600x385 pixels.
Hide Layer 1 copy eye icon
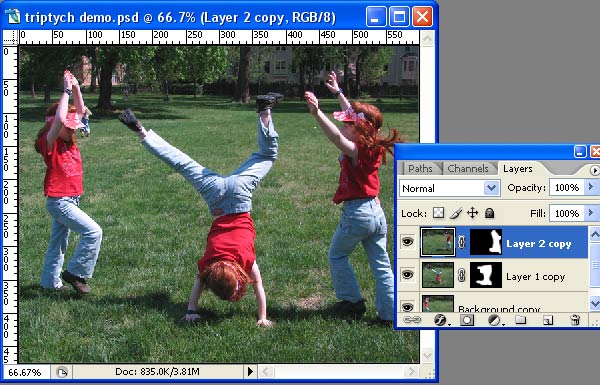408,274
